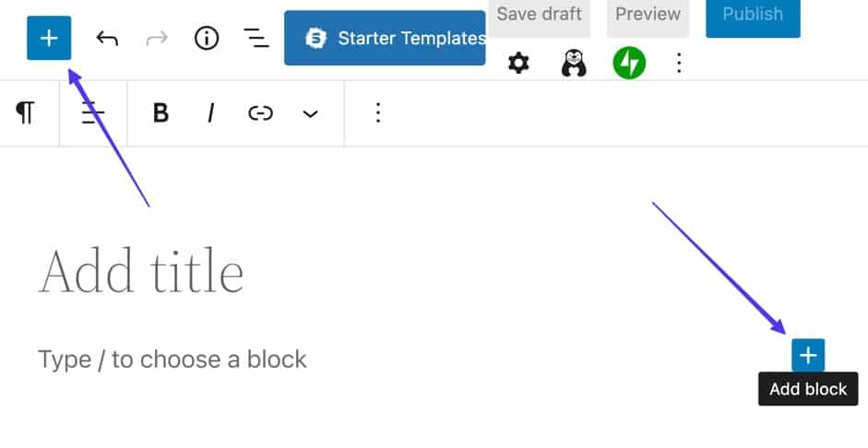Screen dimensions: 868x448
Task: Click the penguin plugin icon
Action: tap(574, 63)
